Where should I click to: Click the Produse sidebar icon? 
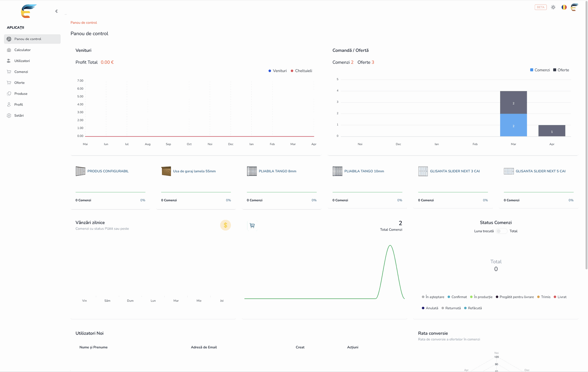9,94
